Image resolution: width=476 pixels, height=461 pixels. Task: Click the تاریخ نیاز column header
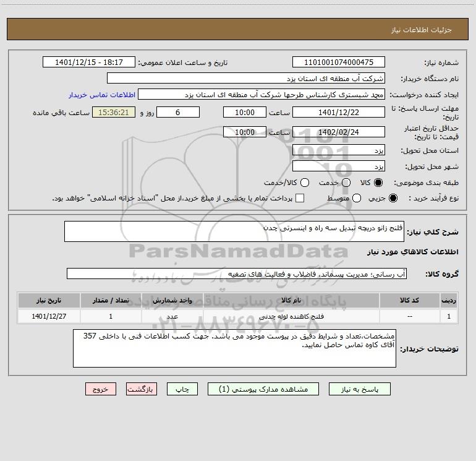pos(49,300)
